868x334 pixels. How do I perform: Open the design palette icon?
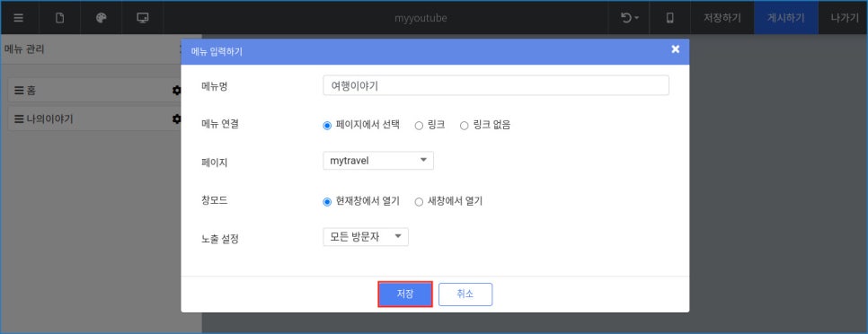point(101,18)
